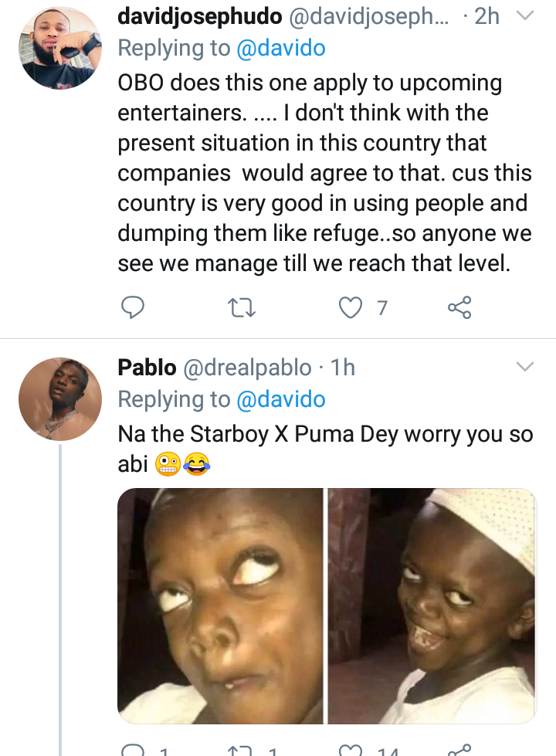Tap reply icon on davidjosephudo's tweet
Screen dimensions: 556x756
coord(132,308)
